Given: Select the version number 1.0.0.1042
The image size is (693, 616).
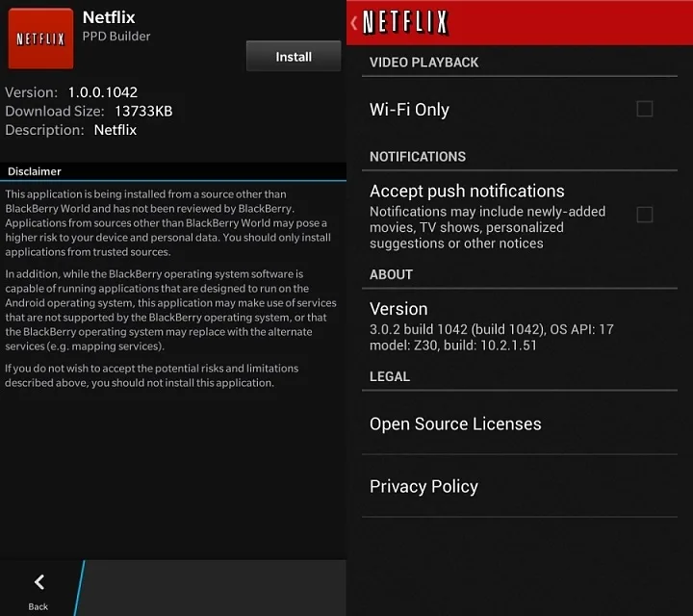Looking at the screenshot, I should 103,92.
